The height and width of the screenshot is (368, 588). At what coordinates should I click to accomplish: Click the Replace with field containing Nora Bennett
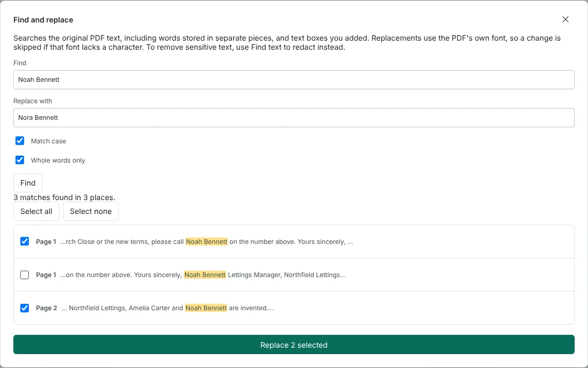(x=293, y=118)
